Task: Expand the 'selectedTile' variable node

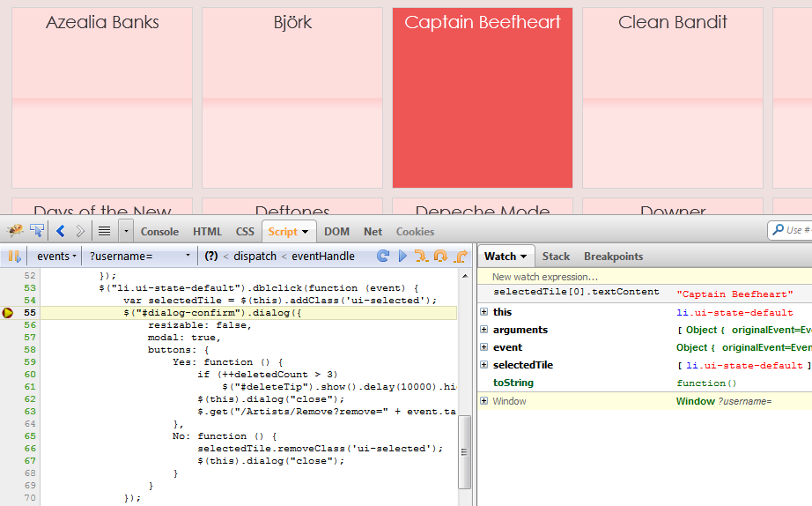Action: pos(484,364)
